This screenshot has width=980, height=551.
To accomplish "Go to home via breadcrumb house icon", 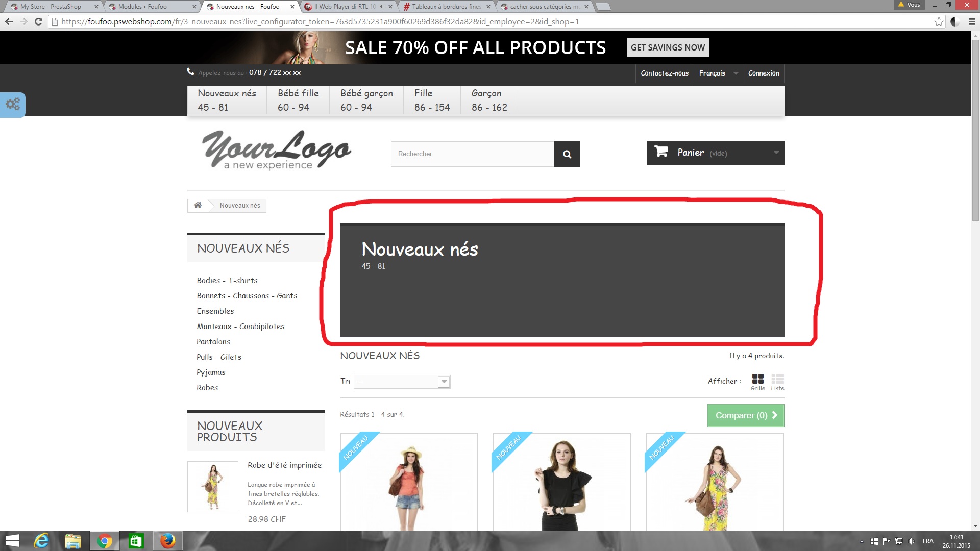I will 198,205.
